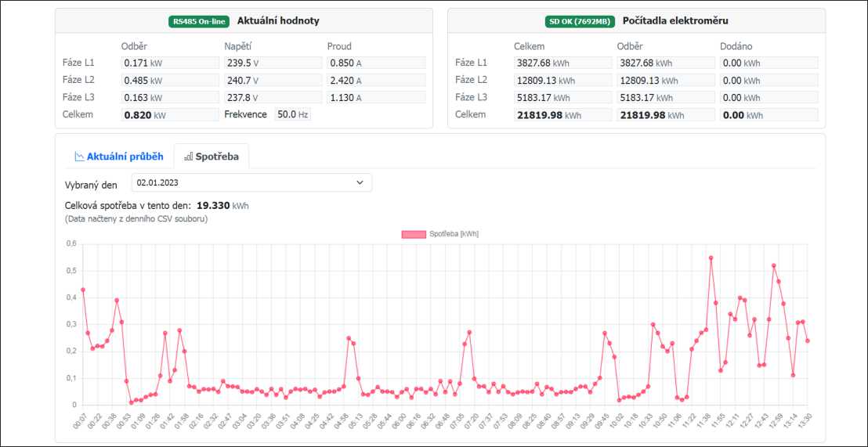Select the Fáze L1 Dodáno 0.00 kWh field
This screenshot has width=868, height=447.
coord(769,63)
